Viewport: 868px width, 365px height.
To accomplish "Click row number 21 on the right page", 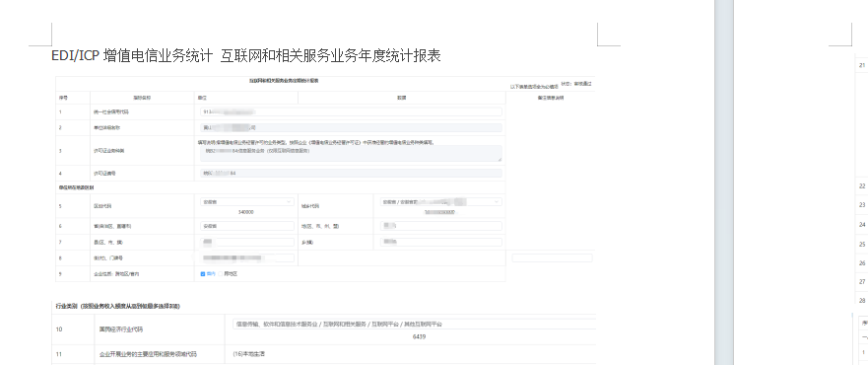I will pos(862,65).
